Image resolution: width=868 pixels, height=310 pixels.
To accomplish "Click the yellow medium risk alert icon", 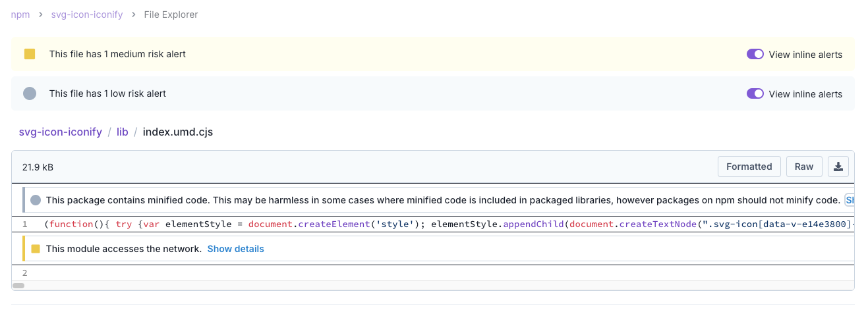I will tap(30, 54).
